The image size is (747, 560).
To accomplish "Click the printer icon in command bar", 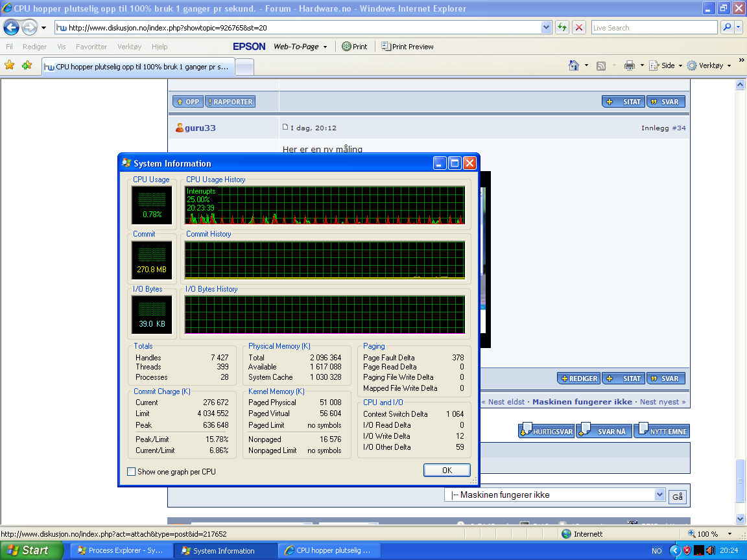I will [x=629, y=65].
